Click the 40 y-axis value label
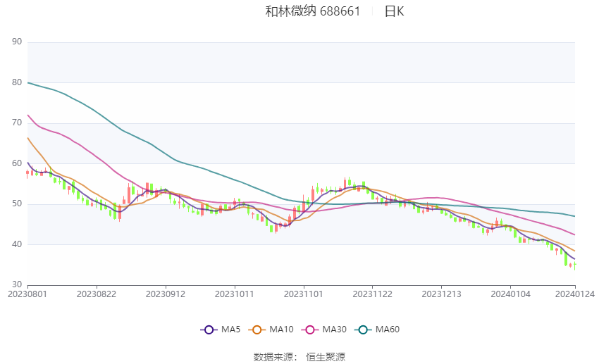The width and height of the screenshot is (599, 364). tap(17, 244)
